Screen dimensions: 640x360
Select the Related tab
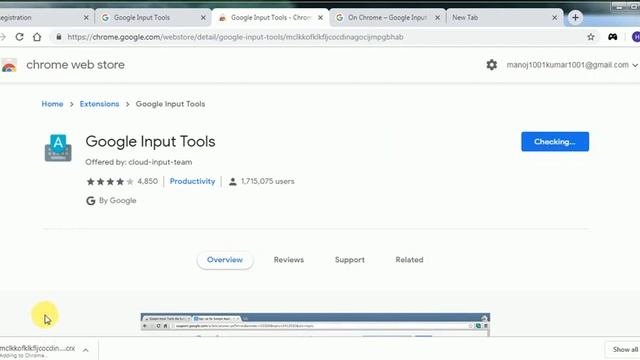(409, 260)
